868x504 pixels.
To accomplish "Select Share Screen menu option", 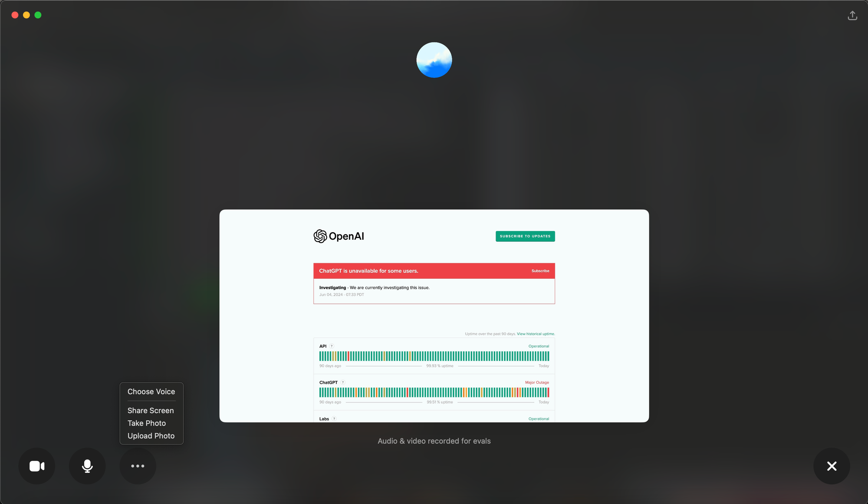I will 151,410.
